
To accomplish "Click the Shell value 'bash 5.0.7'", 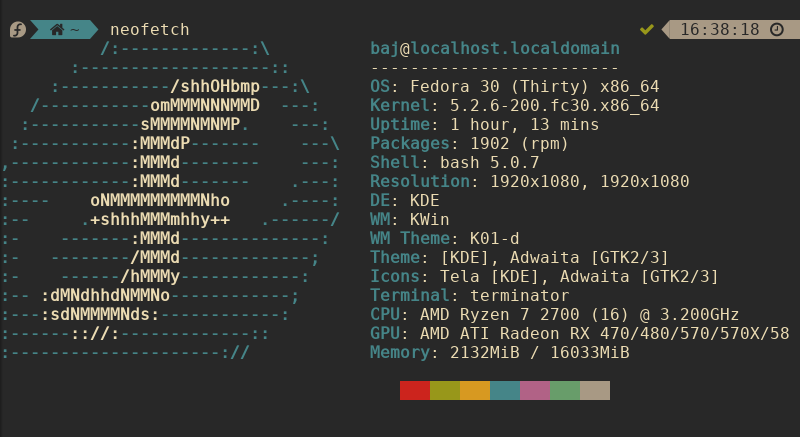I will [490, 163].
